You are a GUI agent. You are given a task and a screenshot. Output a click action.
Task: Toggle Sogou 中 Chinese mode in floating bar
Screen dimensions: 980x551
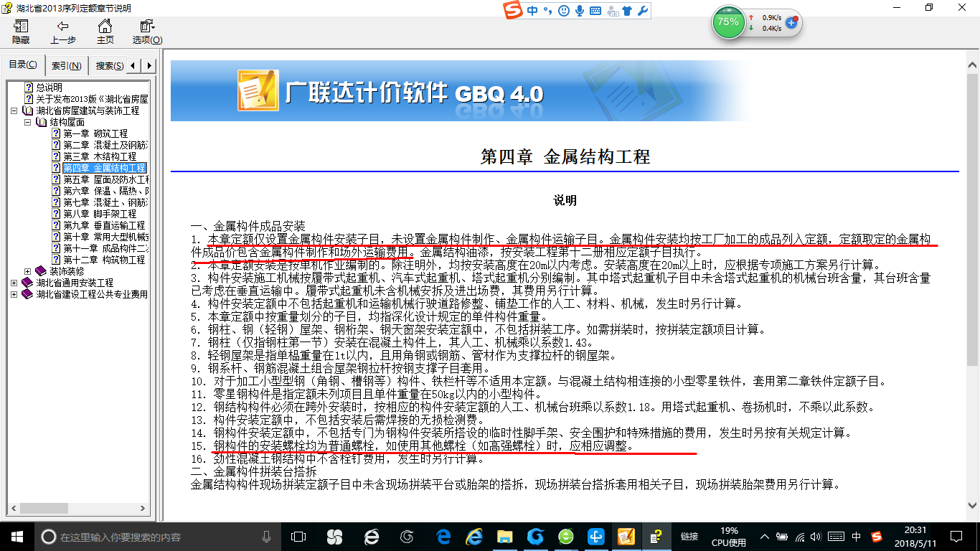click(532, 11)
